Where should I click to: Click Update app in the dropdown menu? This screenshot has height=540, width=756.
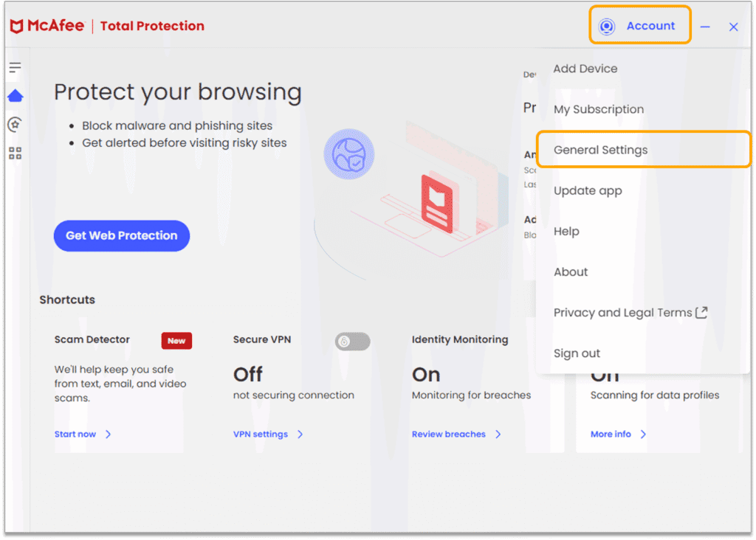click(588, 190)
